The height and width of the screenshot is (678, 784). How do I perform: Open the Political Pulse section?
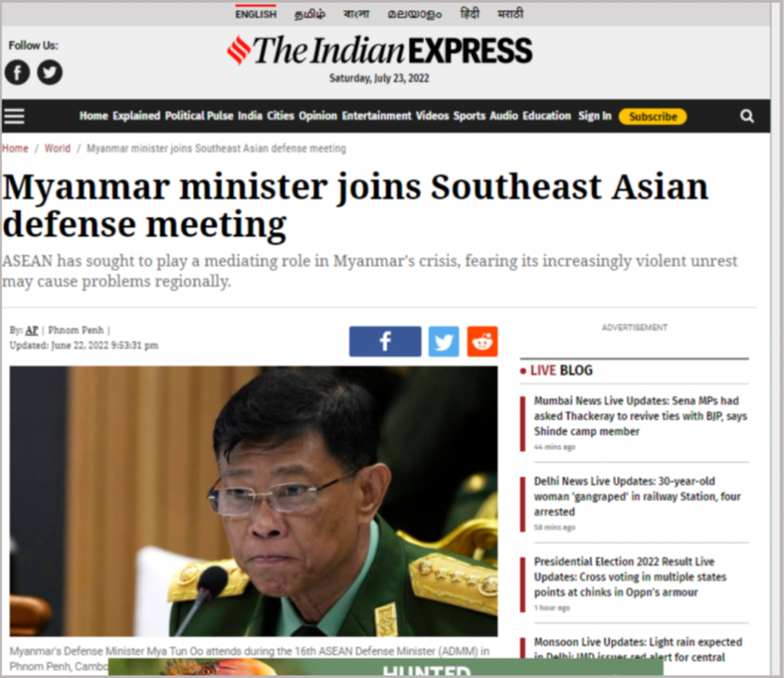coord(199,116)
